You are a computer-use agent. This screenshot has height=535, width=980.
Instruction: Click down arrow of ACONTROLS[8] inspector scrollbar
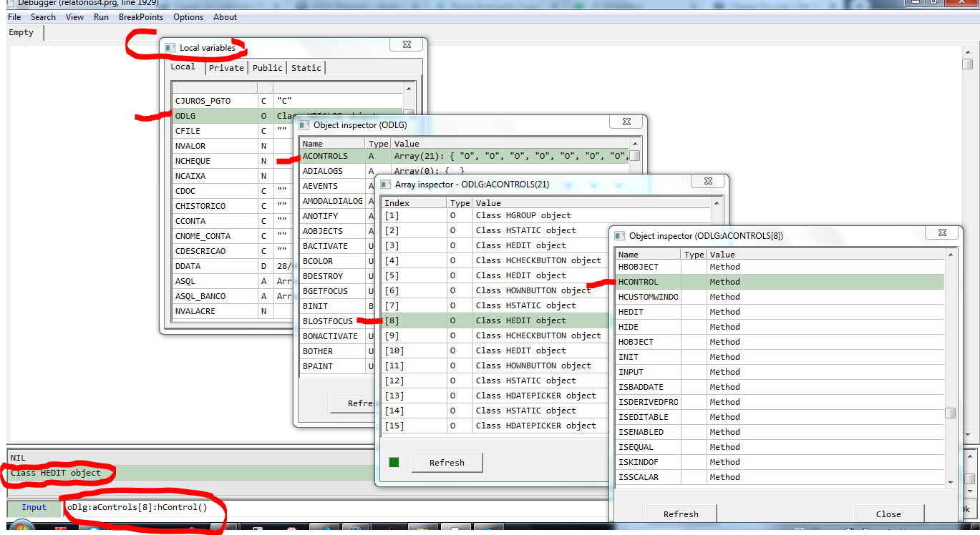click(950, 481)
